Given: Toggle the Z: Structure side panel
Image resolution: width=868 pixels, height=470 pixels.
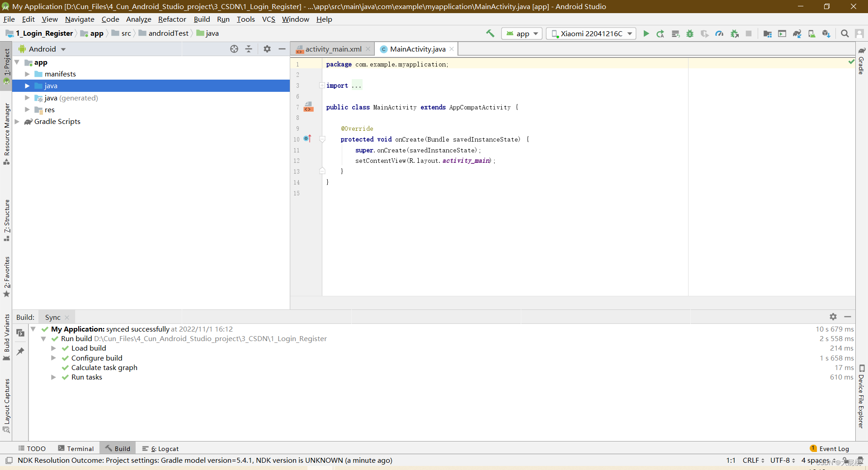Looking at the screenshot, I should [x=6, y=220].
